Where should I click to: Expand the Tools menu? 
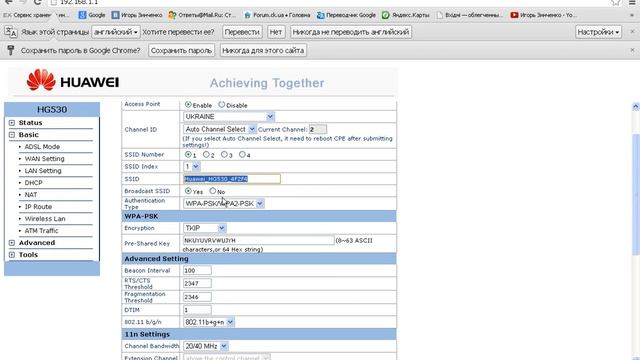tap(12, 255)
